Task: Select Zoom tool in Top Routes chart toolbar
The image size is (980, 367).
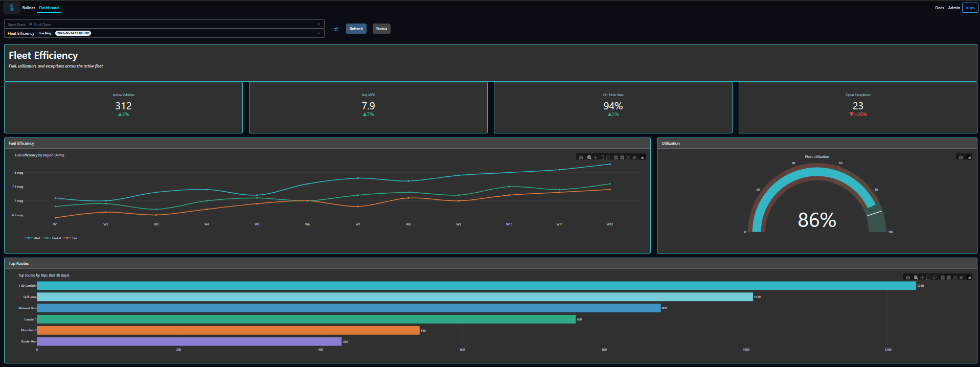Action: (x=916, y=278)
